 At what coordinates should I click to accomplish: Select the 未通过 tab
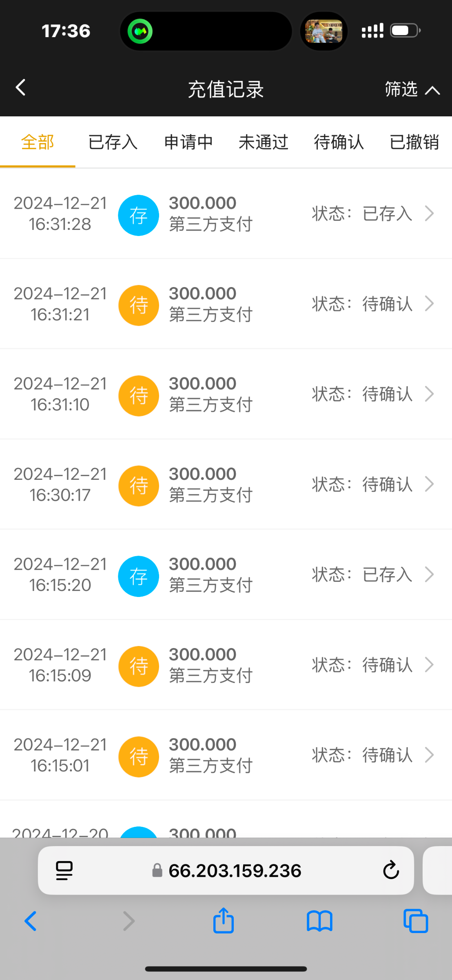coord(264,142)
